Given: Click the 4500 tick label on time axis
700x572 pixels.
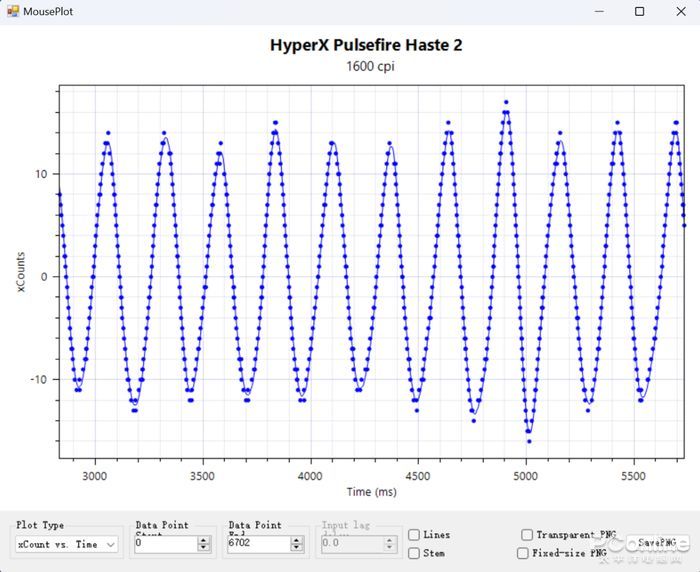Looking at the screenshot, I should coord(418,476).
